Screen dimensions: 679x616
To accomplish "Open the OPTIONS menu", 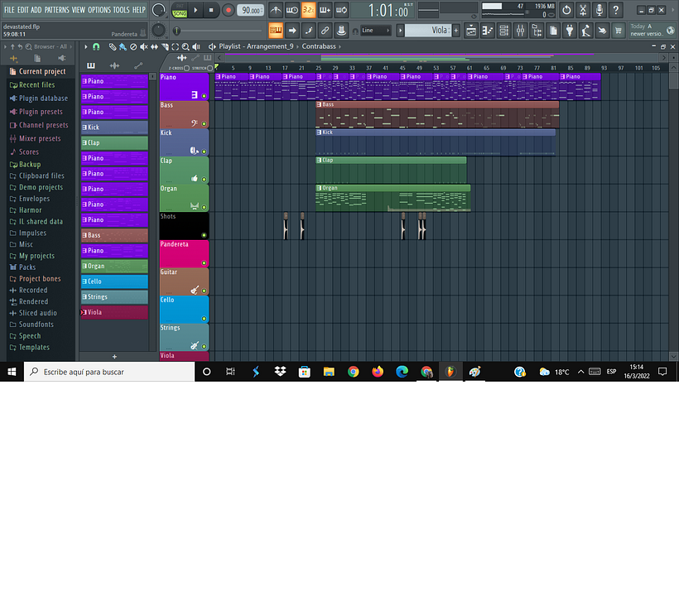I will [99, 10].
